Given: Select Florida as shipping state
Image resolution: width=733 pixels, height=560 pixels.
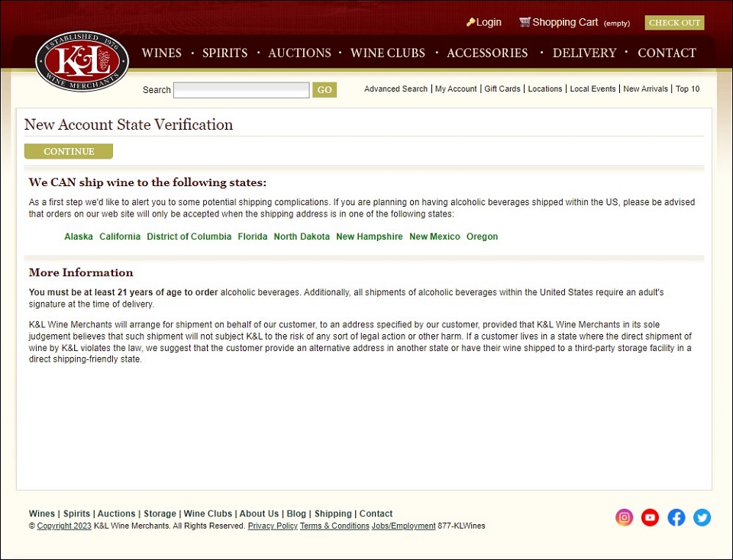Looking at the screenshot, I should click(253, 237).
